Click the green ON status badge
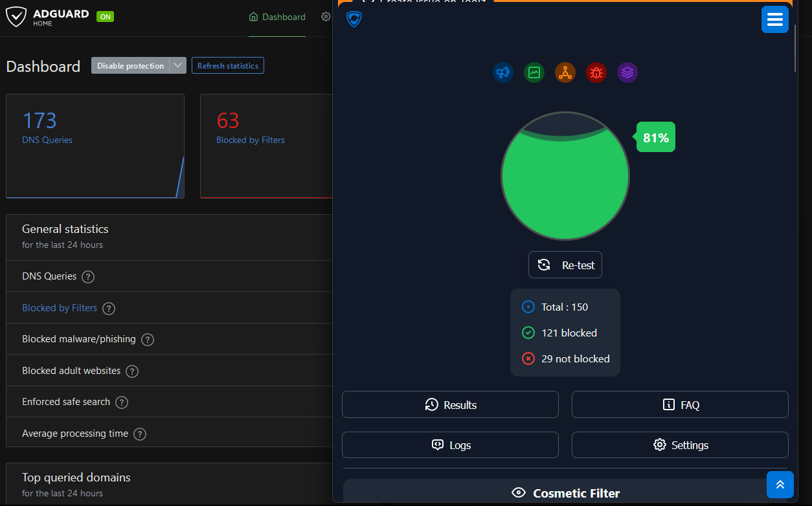The width and height of the screenshot is (812, 506). click(x=105, y=17)
